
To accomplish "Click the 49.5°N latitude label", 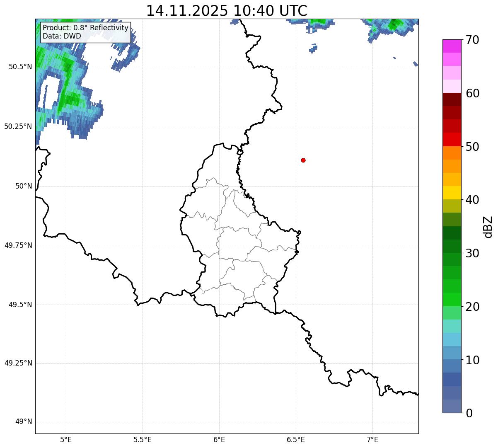I will (x=20, y=305).
